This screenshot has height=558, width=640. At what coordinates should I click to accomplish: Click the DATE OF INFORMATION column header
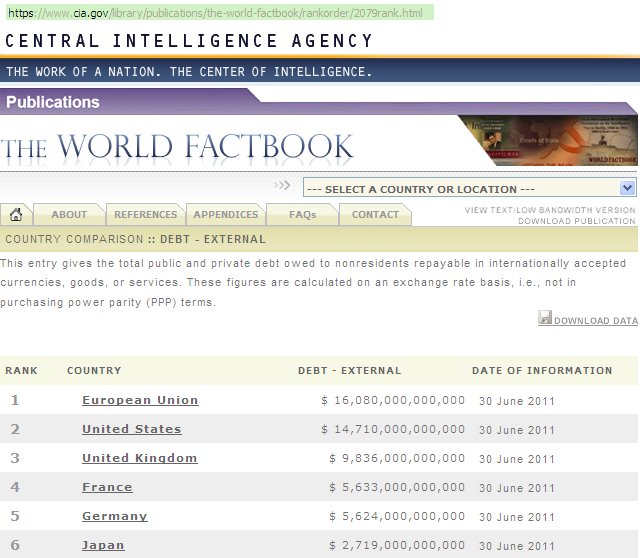(542, 370)
